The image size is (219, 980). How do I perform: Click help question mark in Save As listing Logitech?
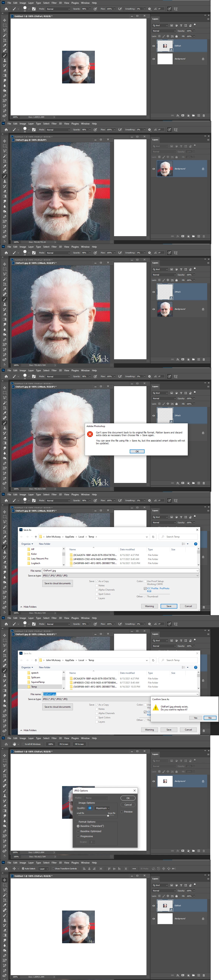pos(196,544)
